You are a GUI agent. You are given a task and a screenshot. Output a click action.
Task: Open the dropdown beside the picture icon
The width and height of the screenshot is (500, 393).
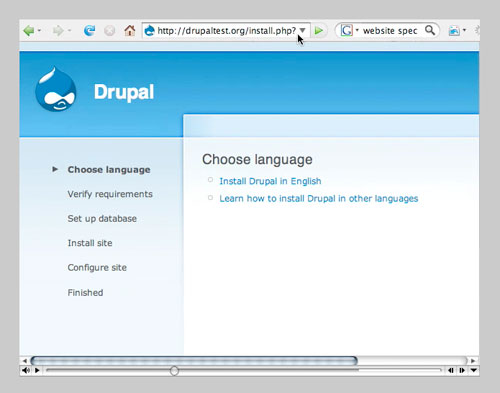tap(464, 30)
